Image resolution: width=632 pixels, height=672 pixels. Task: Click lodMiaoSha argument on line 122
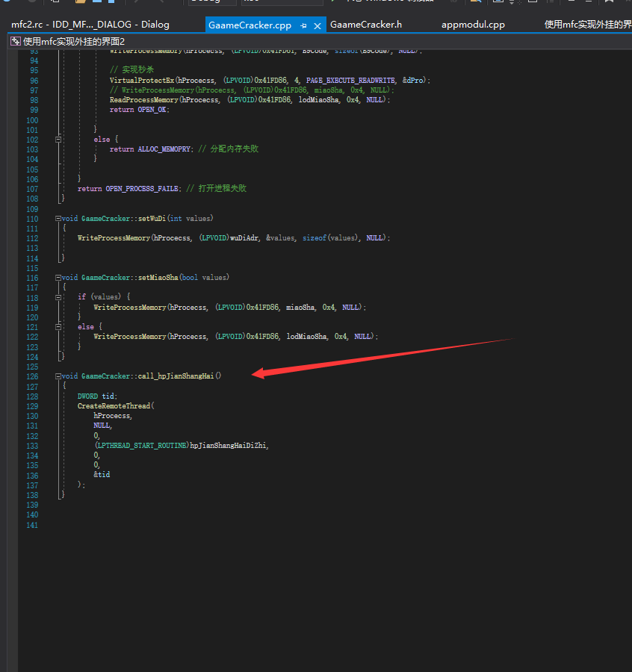pyautogui.click(x=306, y=337)
